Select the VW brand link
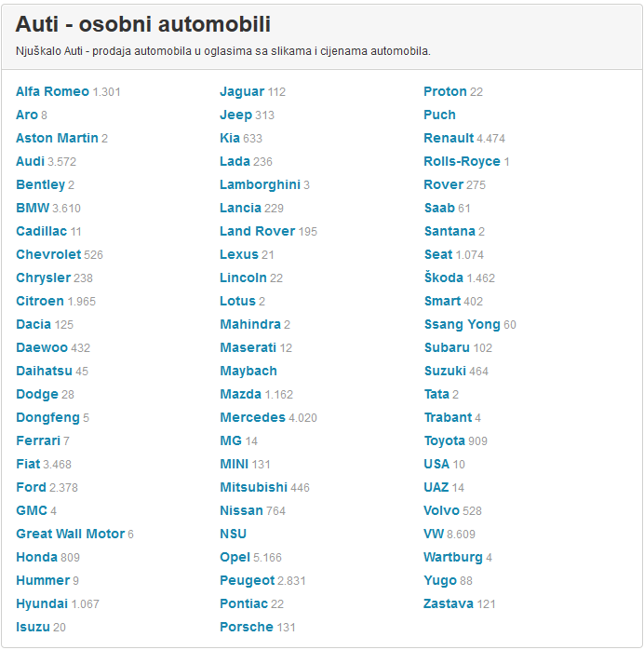644x650 pixels. 434,534
